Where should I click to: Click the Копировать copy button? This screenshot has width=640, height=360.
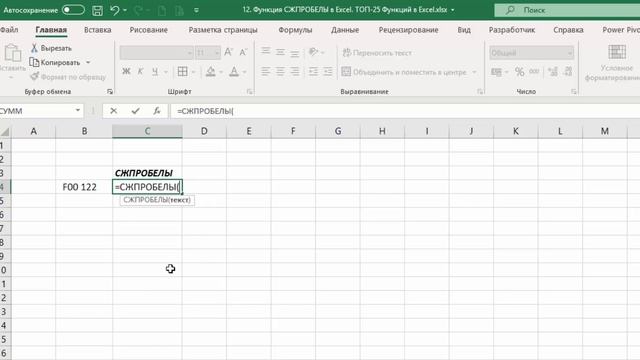55,62
